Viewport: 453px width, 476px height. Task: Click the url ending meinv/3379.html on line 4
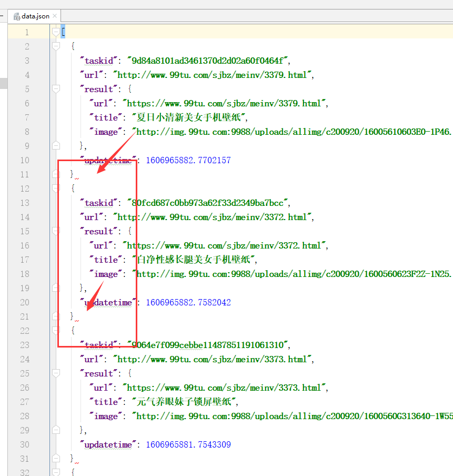pyautogui.click(x=213, y=75)
